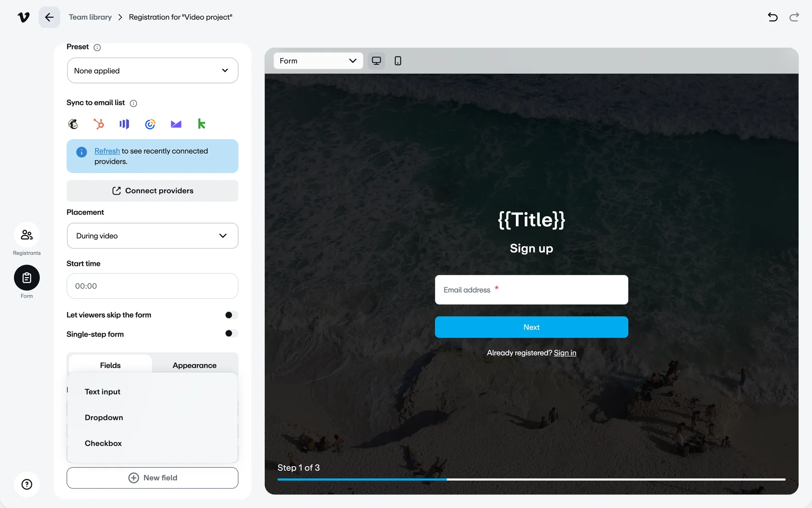Select desktop preview icon

pos(376,61)
